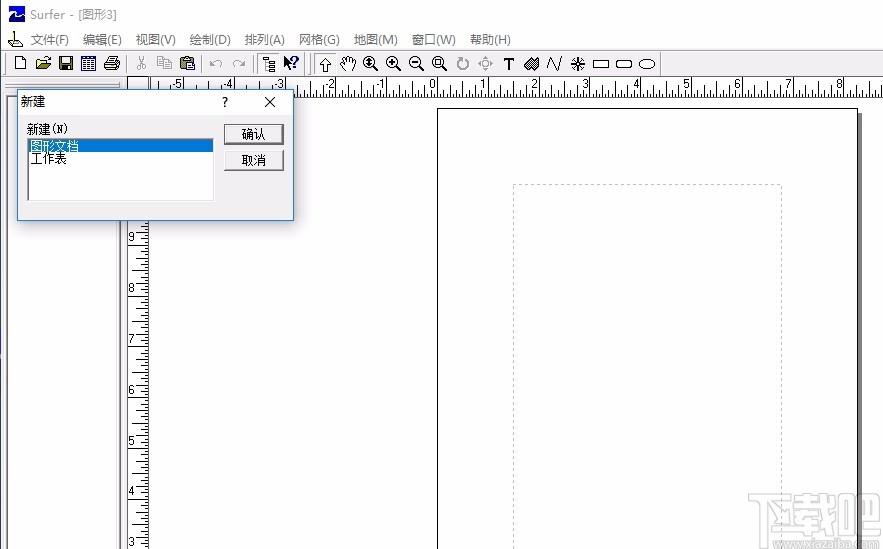Viewport: 883px width, 549px height.
Task: Select the Pan hand tool
Action: click(x=348, y=64)
